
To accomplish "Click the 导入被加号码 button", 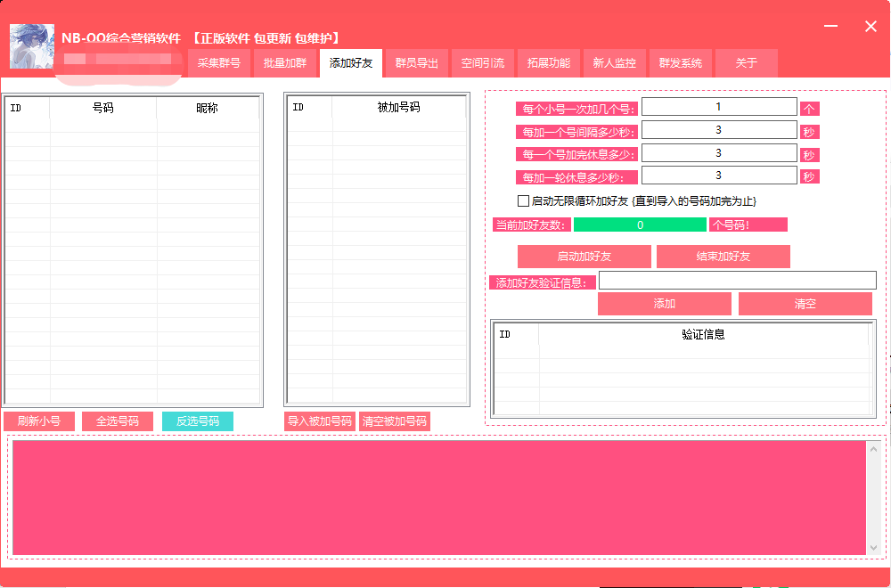I will click(320, 421).
